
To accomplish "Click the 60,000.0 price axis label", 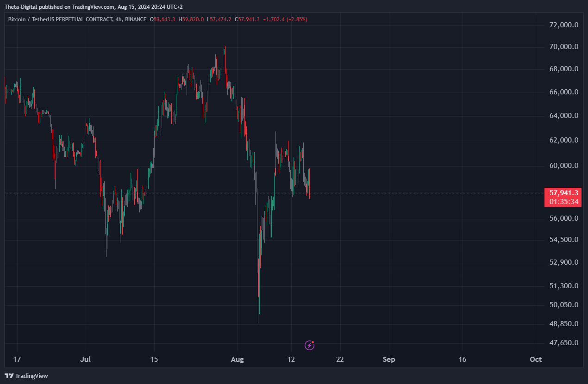I will (x=563, y=165).
